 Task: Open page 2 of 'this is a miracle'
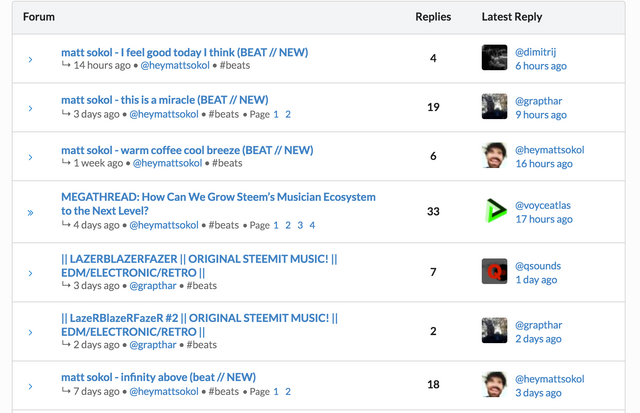(288, 114)
